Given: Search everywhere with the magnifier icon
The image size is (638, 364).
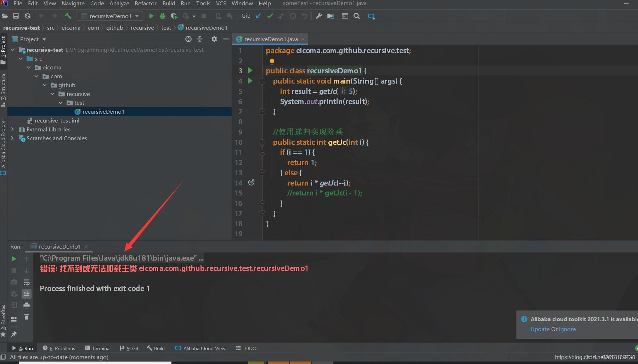Looking at the screenshot, I should [x=357, y=16].
